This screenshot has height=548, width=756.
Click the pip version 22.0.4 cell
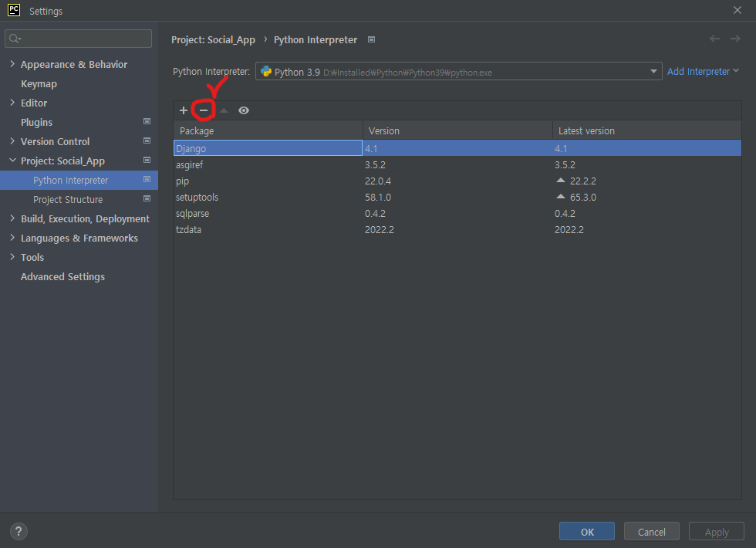click(378, 181)
